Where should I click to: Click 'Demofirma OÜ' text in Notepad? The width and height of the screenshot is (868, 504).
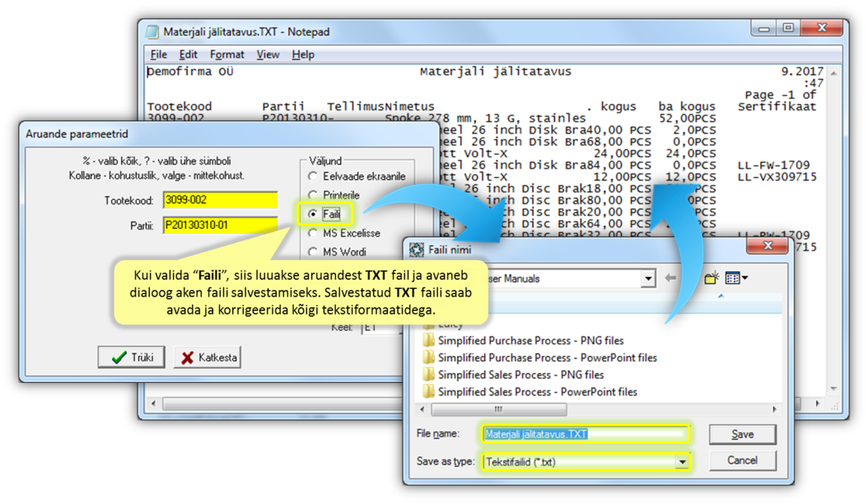(x=190, y=72)
